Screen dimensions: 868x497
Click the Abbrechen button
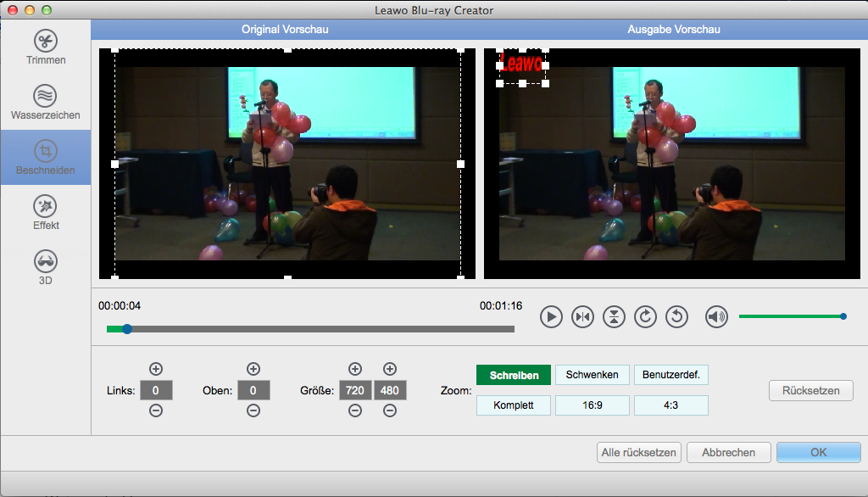tap(728, 452)
